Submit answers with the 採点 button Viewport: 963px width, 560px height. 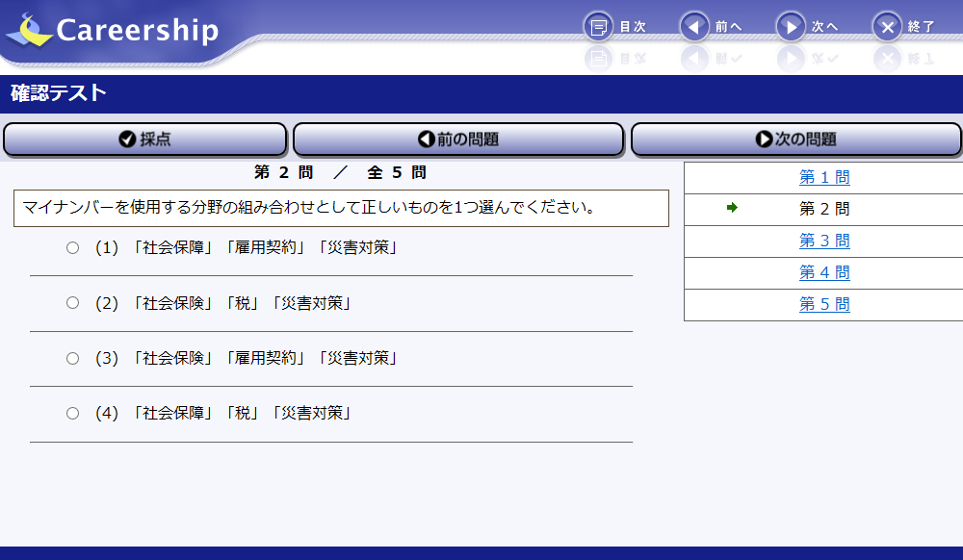145,140
